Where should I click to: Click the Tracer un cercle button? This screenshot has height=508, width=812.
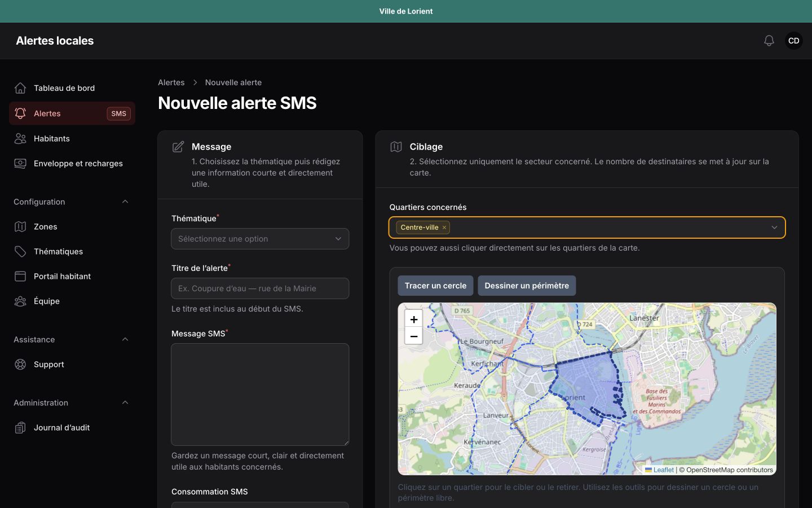coord(435,286)
